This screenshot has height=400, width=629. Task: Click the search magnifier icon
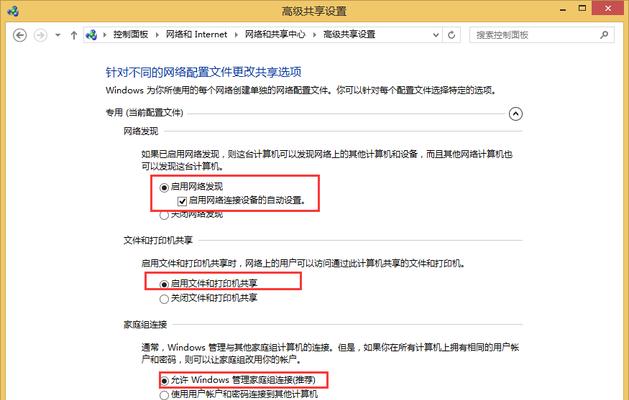604,35
